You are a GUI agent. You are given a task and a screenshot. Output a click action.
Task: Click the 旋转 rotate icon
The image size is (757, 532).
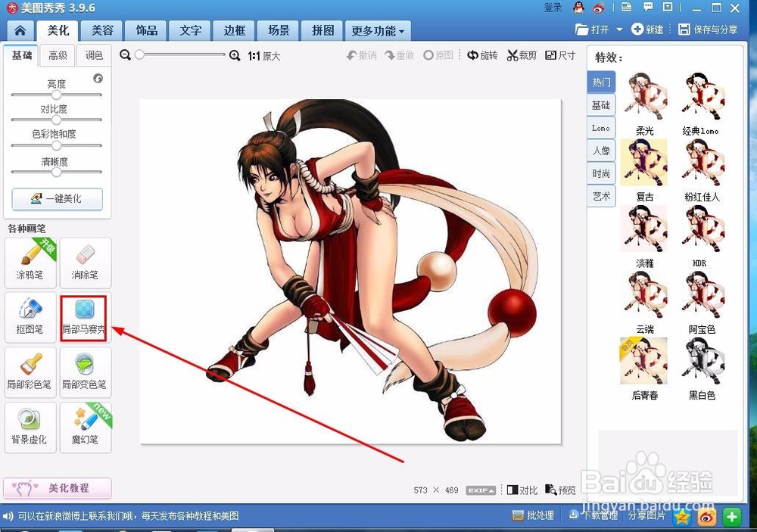(482, 54)
